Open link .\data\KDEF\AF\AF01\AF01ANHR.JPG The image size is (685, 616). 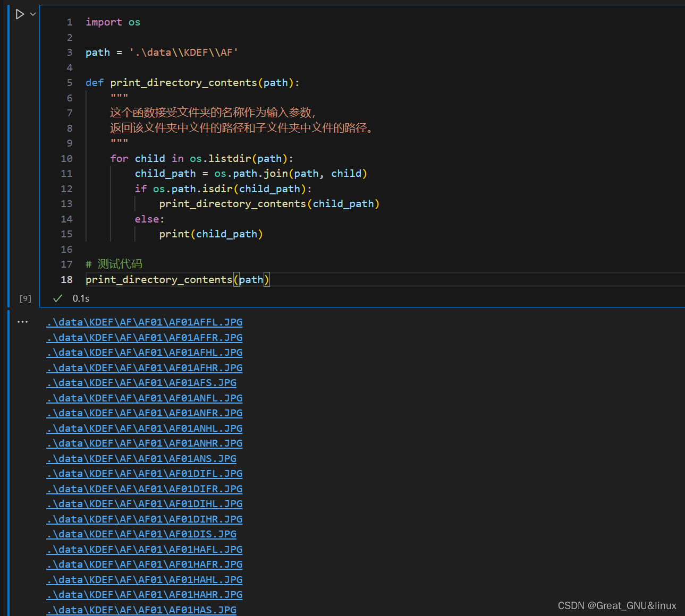pos(144,443)
